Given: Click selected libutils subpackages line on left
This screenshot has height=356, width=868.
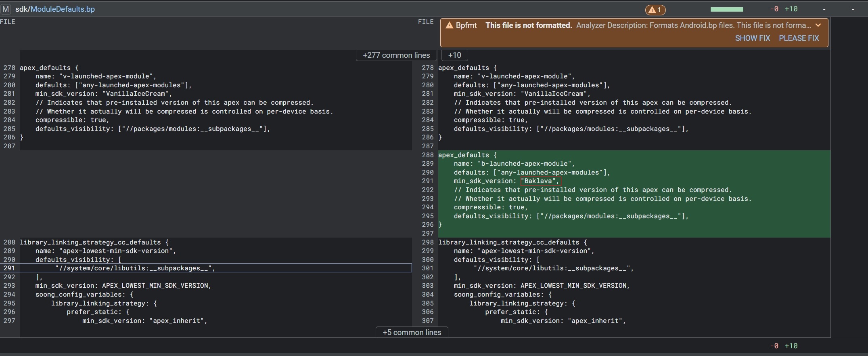Looking at the screenshot, I should 135,268.
